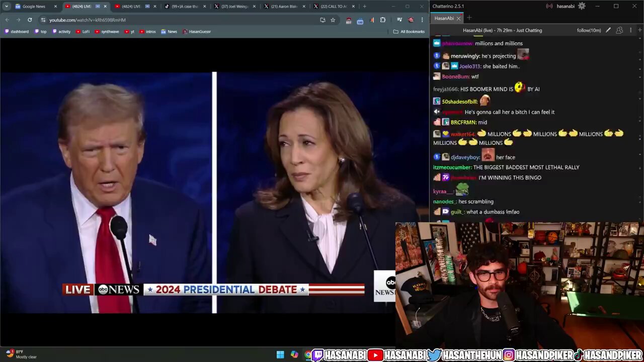This screenshot has height=362, width=644.
Task: Click username BRCFRMN in chat
Action: coord(463,122)
